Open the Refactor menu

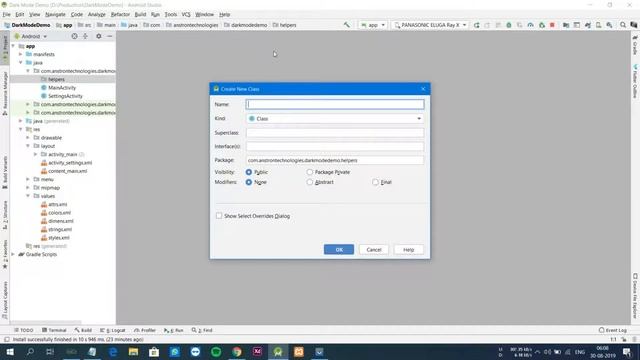click(x=120, y=14)
